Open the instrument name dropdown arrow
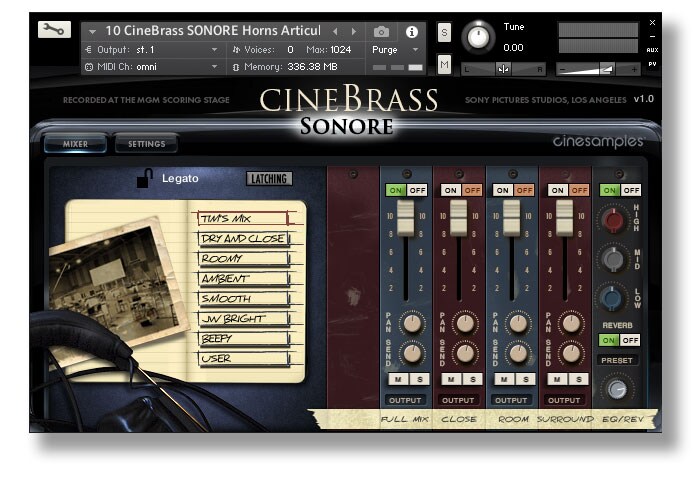 [x=92, y=32]
